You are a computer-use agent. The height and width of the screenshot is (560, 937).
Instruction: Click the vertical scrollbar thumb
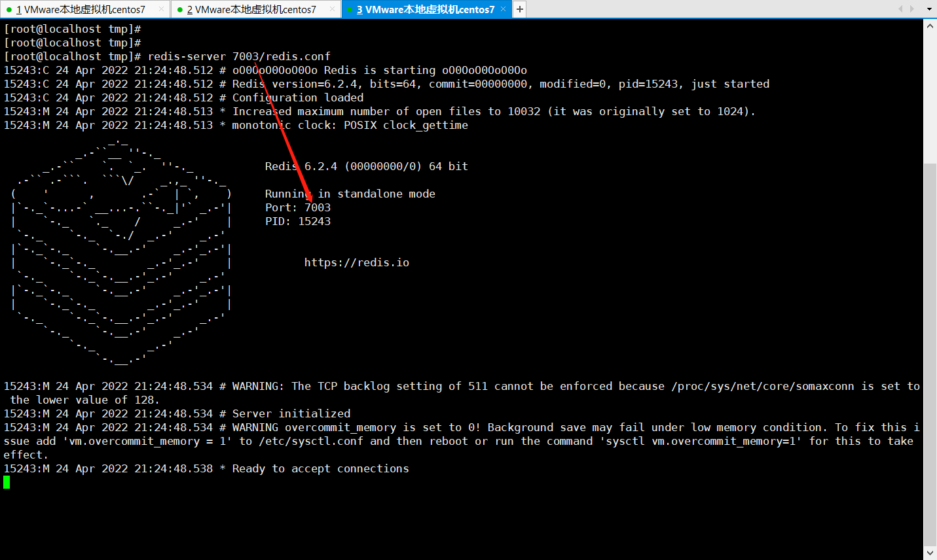click(x=930, y=354)
